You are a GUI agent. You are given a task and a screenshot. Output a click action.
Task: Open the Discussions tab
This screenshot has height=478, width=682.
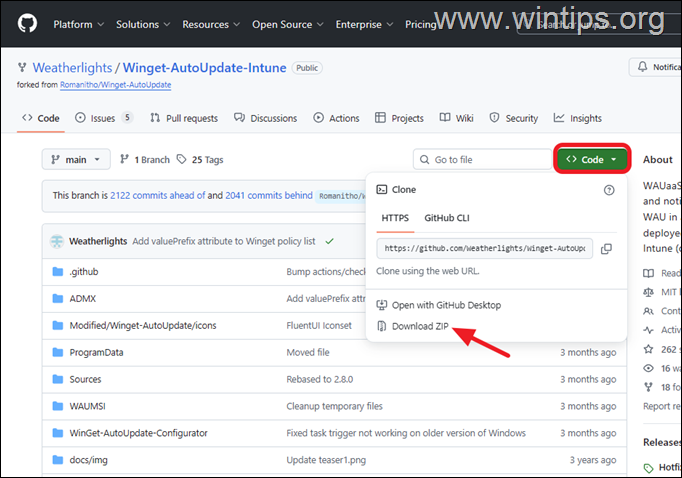[x=265, y=118]
